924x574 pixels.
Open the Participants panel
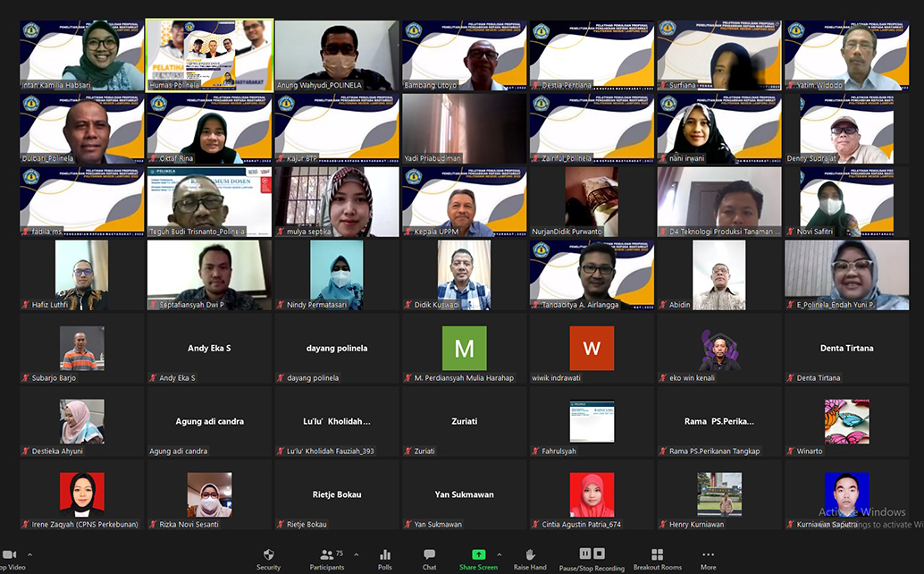pos(327,555)
